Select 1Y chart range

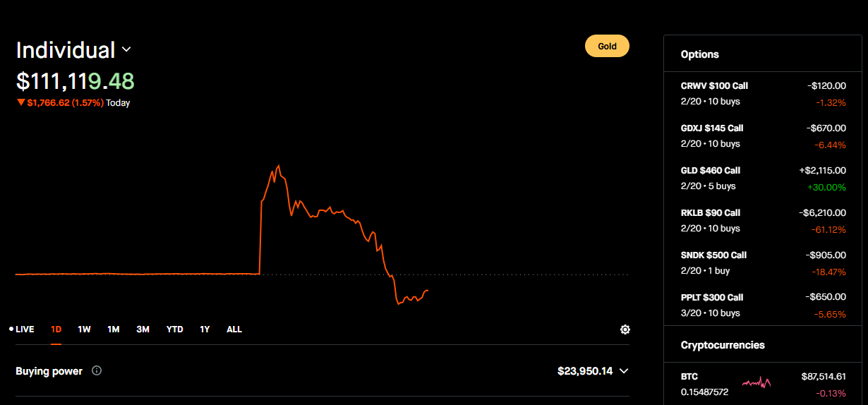click(x=205, y=330)
